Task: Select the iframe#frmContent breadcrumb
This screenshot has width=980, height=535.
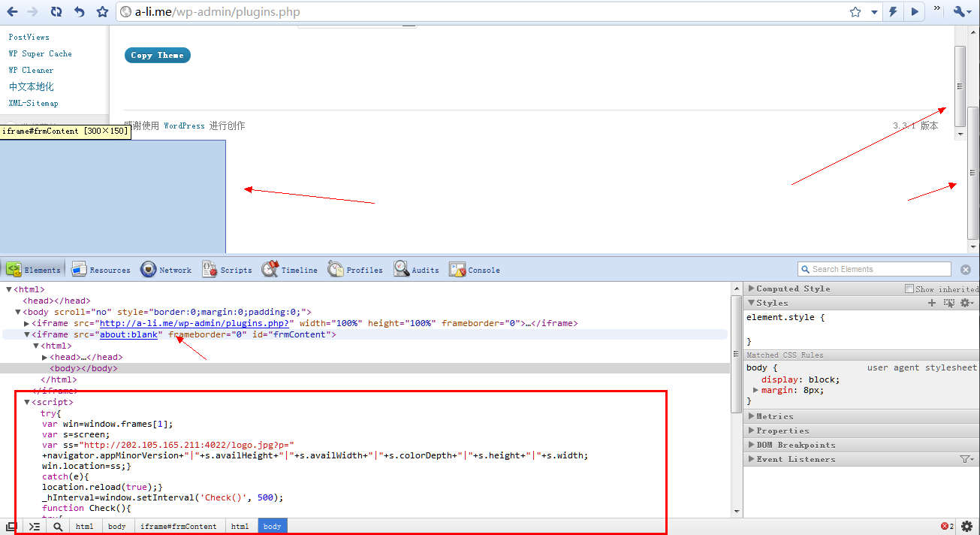Action: [178, 527]
